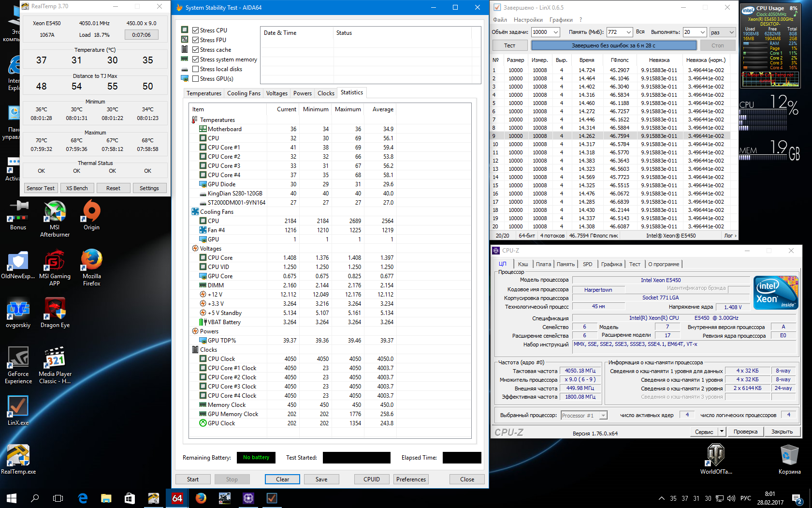Launch Mozilla Firefox from desktop
This screenshot has height=508, width=812.
pos(91,261)
